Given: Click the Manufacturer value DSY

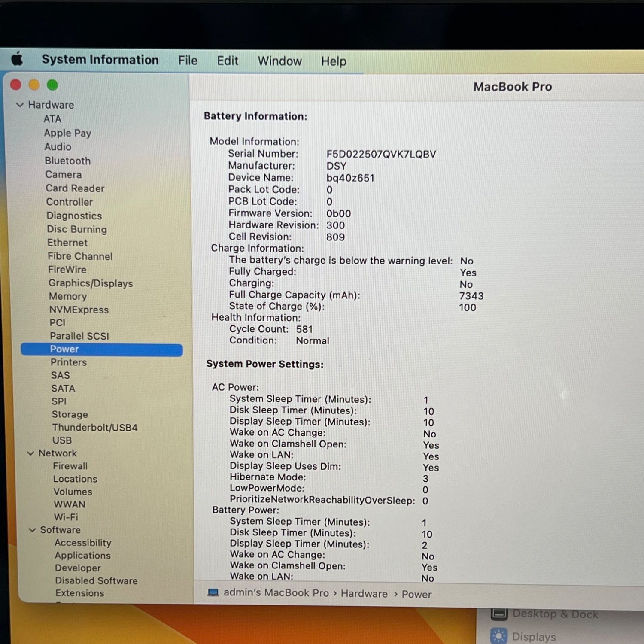Looking at the screenshot, I should [x=336, y=166].
